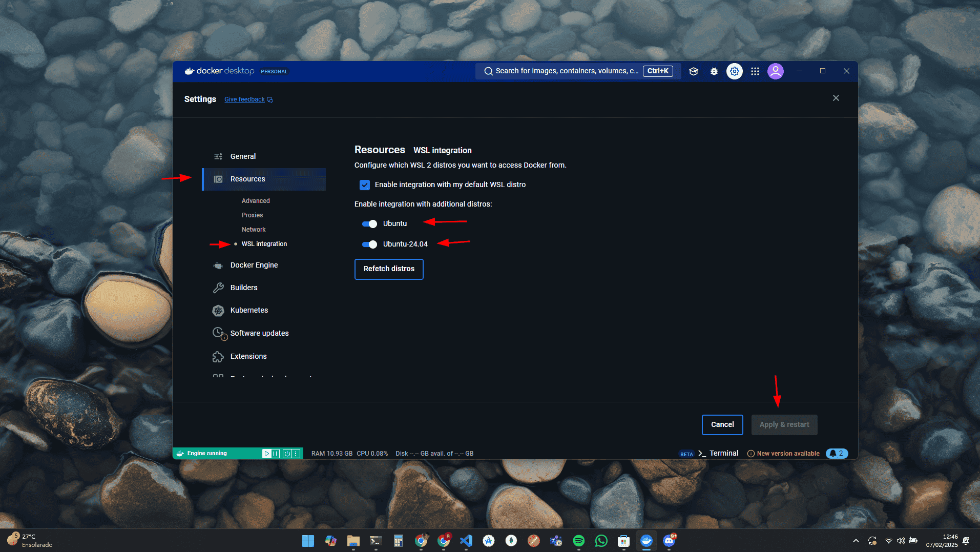
Task: Open the notifications bell badge
Action: tap(837, 454)
